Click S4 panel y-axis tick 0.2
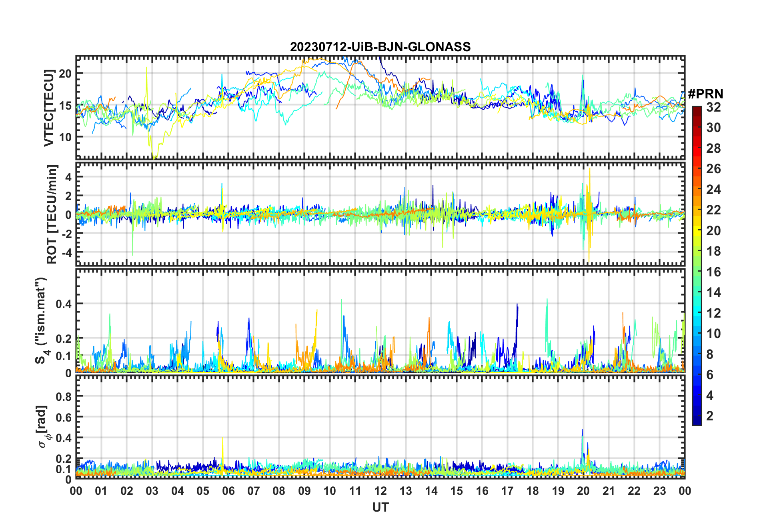761x532 pixels. click(x=64, y=338)
